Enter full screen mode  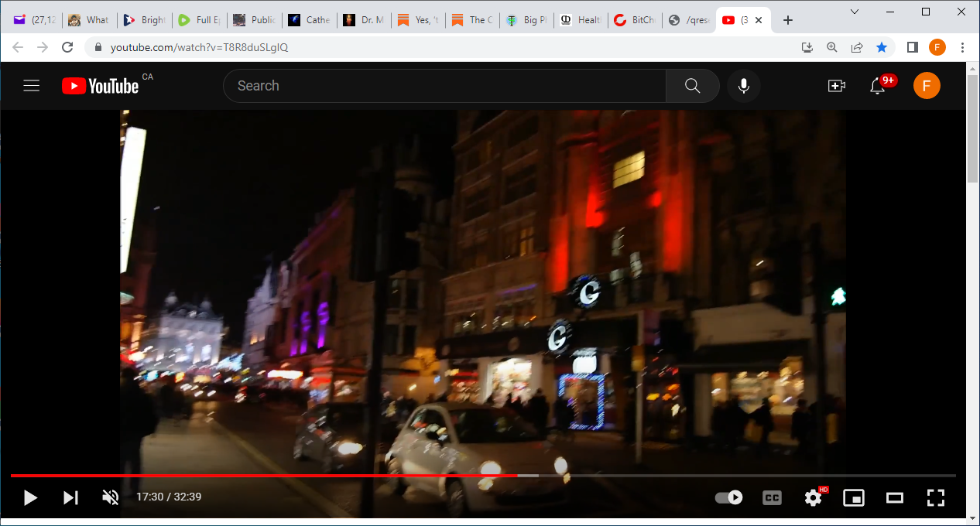pyautogui.click(x=936, y=497)
